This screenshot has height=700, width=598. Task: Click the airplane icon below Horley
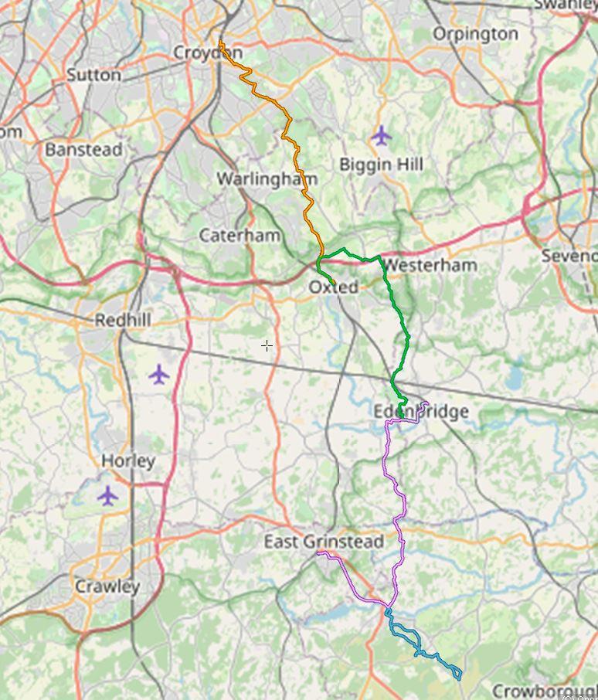(107, 495)
